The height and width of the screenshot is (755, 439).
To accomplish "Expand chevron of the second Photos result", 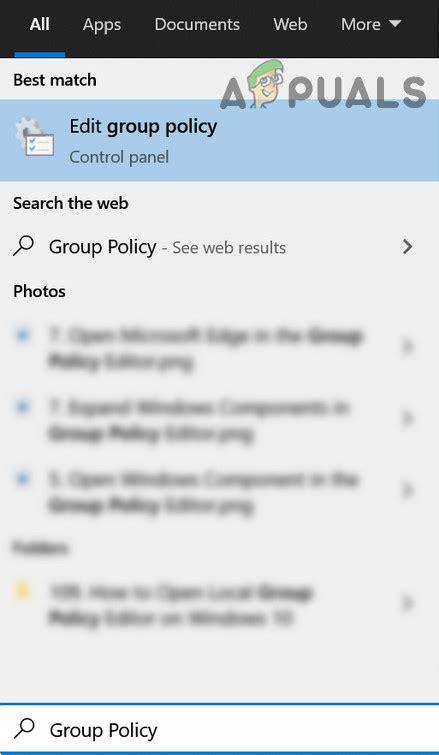I will [x=408, y=419].
